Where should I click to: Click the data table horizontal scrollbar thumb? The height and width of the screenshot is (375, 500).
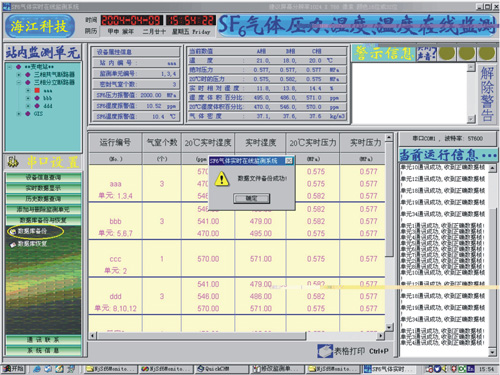point(201,336)
